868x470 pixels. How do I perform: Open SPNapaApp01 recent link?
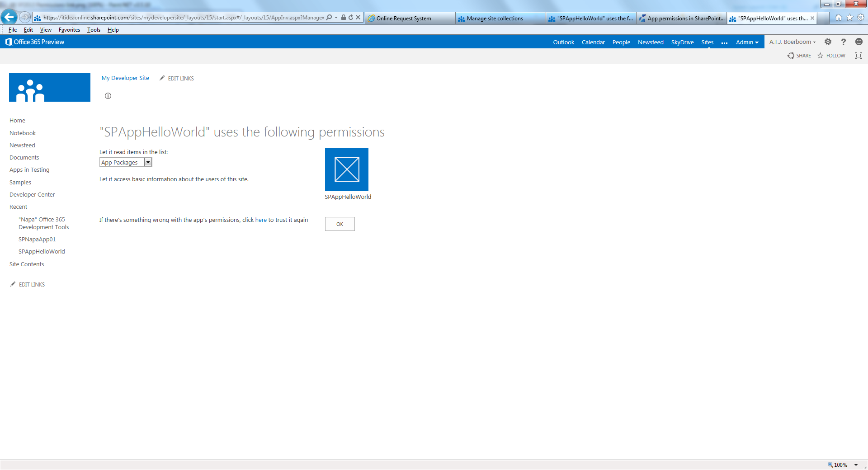(37, 239)
